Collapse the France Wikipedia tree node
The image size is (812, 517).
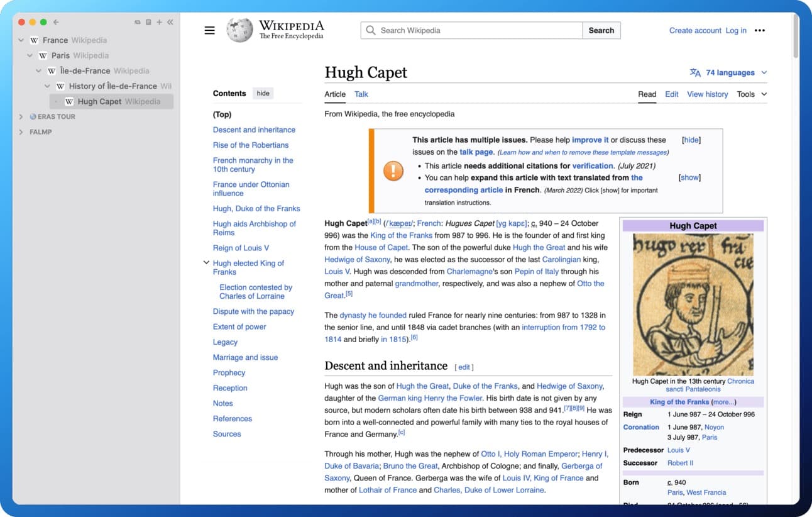pyautogui.click(x=20, y=40)
